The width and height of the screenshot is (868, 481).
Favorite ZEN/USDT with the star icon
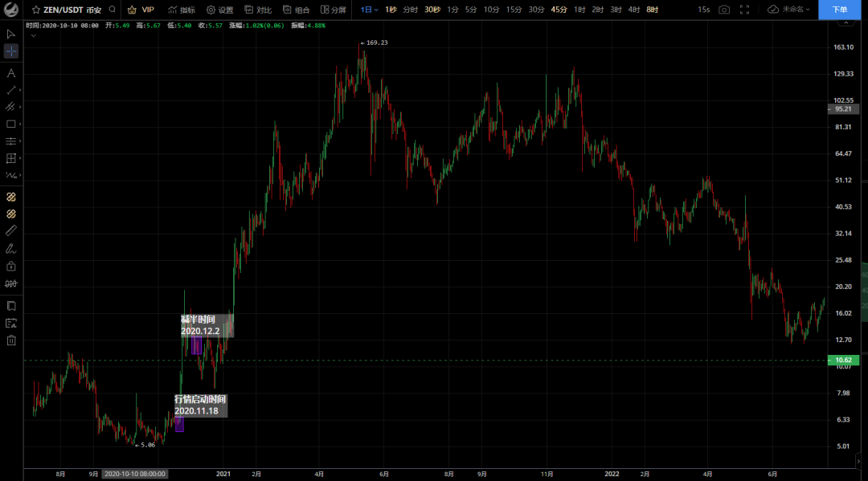coord(36,10)
